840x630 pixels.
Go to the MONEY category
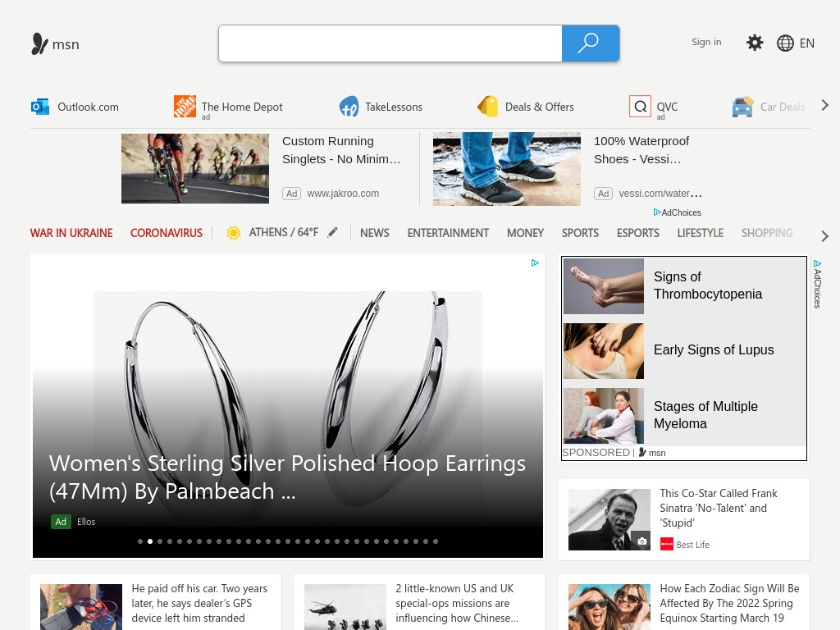pyautogui.click(x=525, y=233)
